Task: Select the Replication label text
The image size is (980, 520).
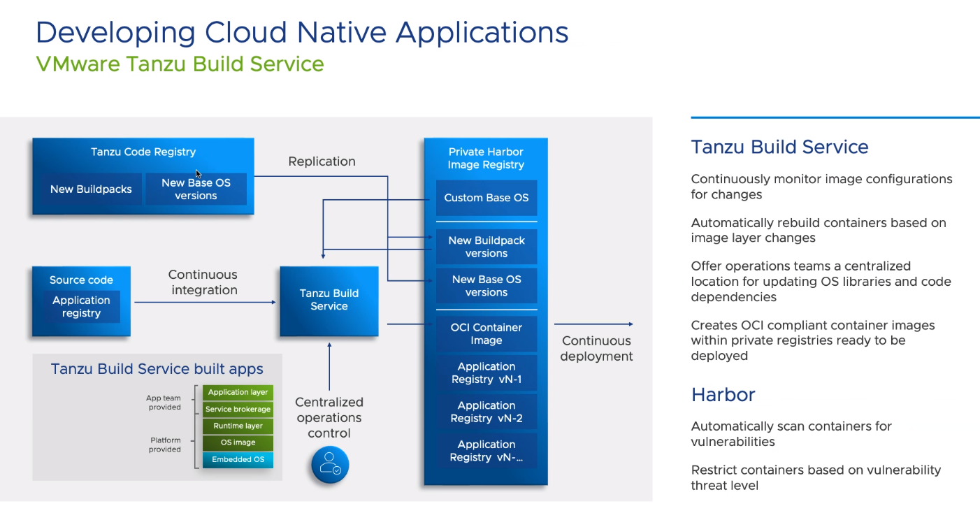Action: coord(322,161)
